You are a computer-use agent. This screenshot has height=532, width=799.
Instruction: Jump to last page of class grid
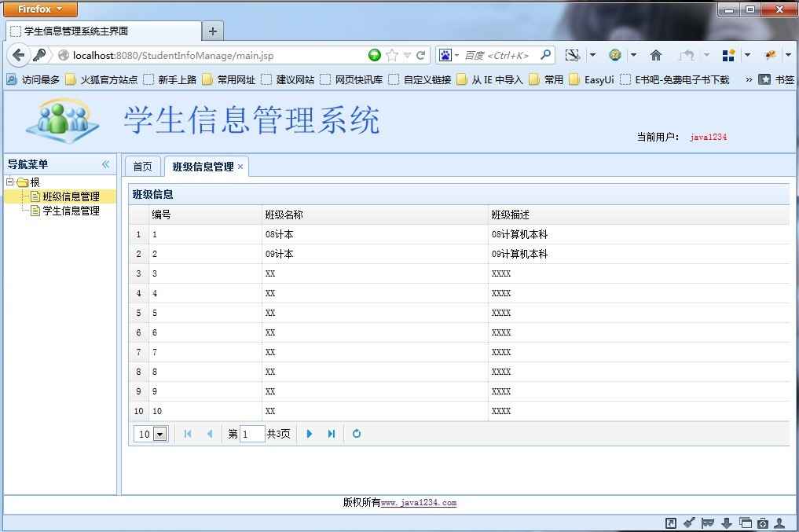332,434
